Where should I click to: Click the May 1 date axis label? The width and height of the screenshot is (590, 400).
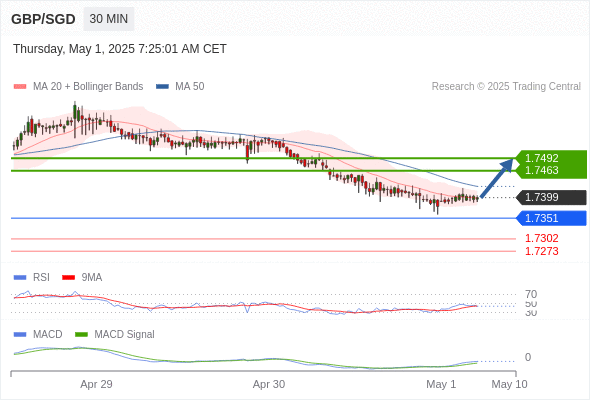(x=441, y=384)
